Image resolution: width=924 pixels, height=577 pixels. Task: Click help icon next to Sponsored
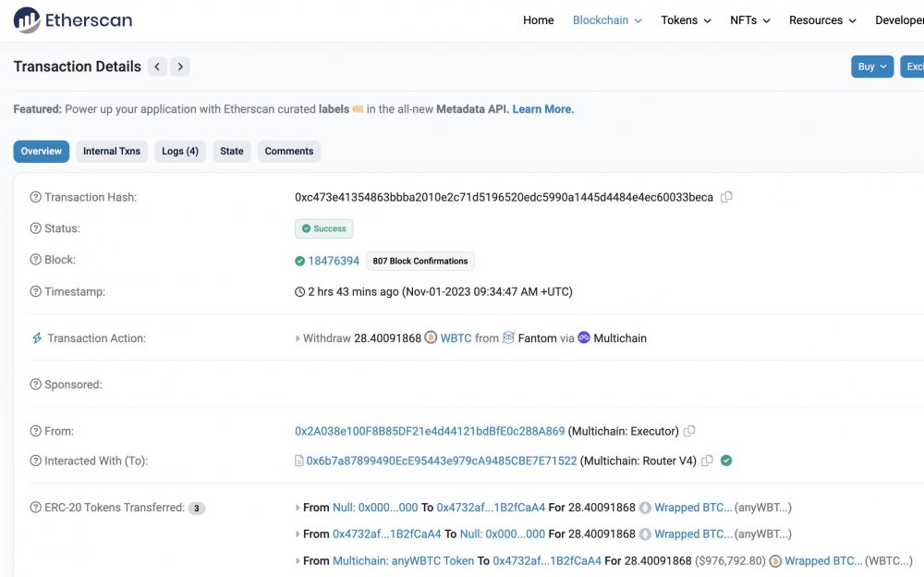[35, 385]
